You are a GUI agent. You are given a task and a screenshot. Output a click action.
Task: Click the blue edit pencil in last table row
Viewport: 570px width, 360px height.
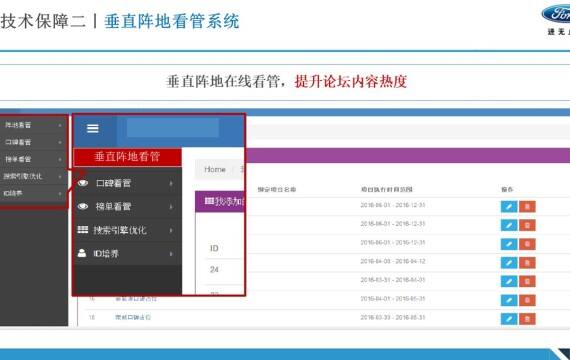[x=509, y=319]
